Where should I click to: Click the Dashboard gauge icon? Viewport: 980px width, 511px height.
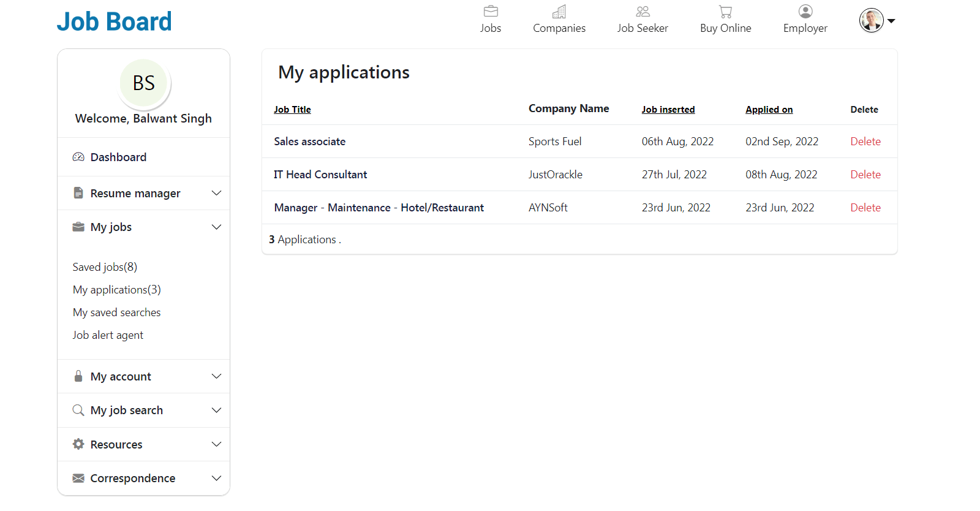pyautogui.click(x=78, y=157)
